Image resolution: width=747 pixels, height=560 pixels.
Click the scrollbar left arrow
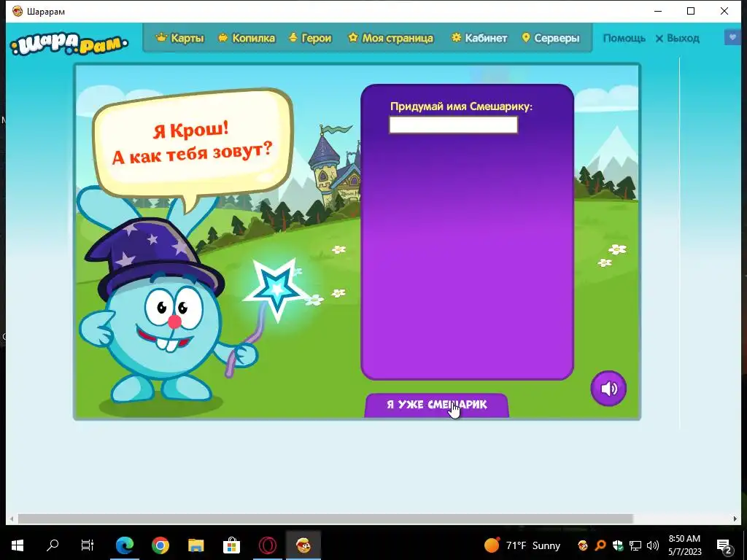12,518
